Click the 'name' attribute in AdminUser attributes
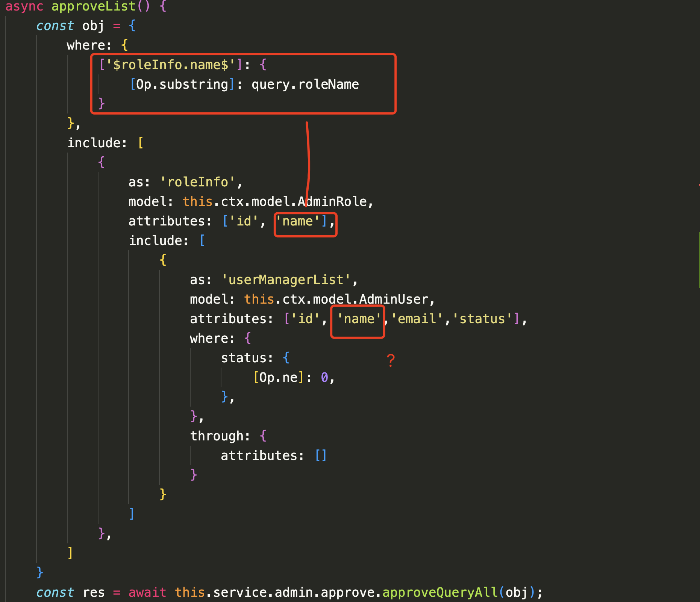This screenshot has width=700, height=602. pos(359,319)
